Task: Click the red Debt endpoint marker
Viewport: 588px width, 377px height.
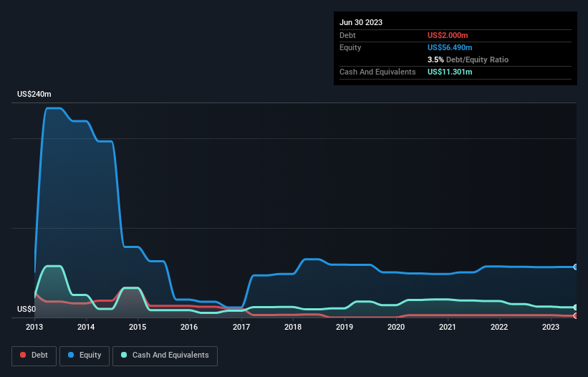Action: point(576,316)
